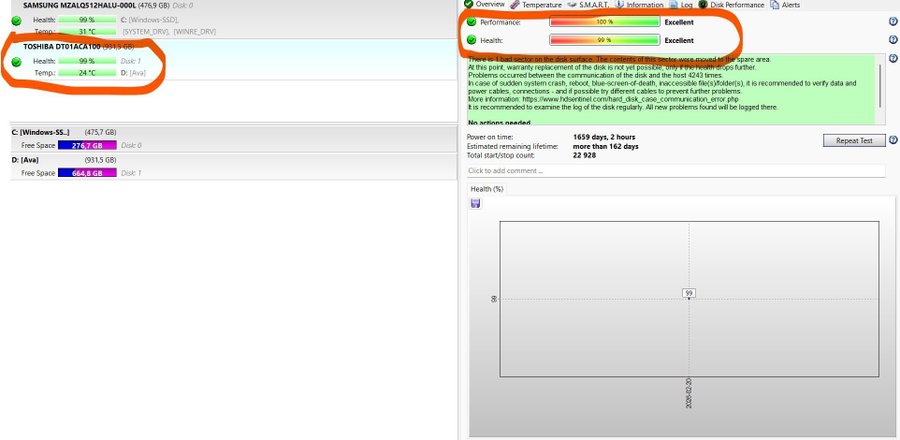The height and width of the screenshot is (440, 900).
Task: Click the save icon above the health graph
Action: point(475,203)
